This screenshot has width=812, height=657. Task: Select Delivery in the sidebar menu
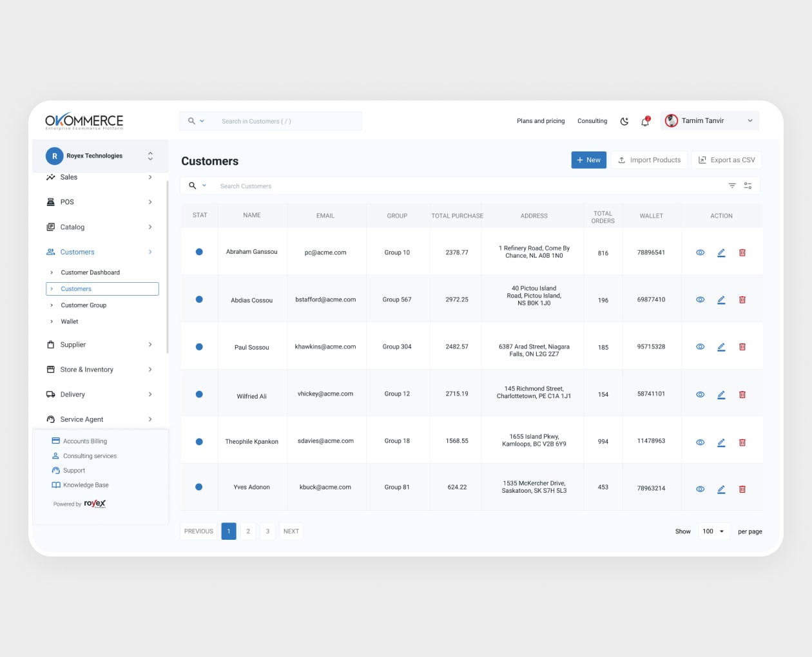click(x=73, y=394)
